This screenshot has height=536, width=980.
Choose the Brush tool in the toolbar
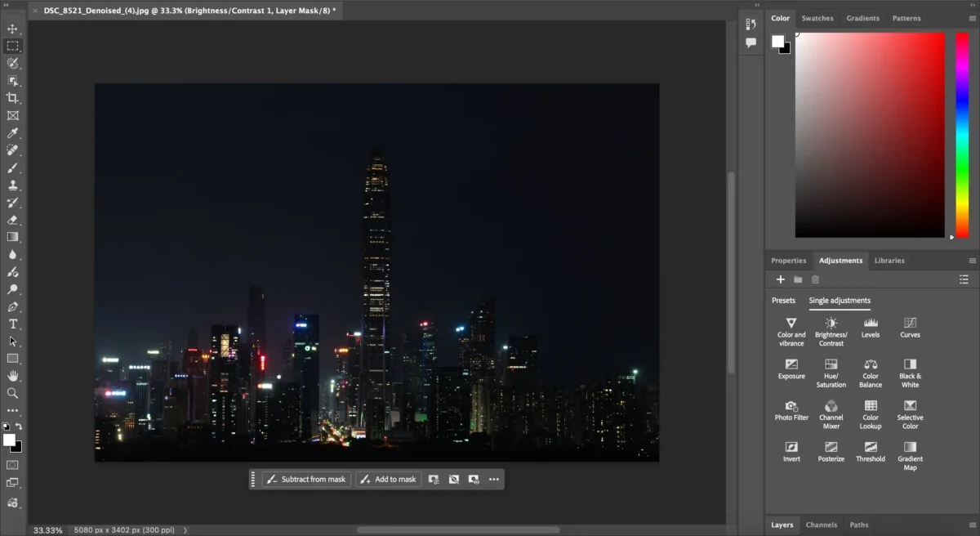tap(12, 167)
